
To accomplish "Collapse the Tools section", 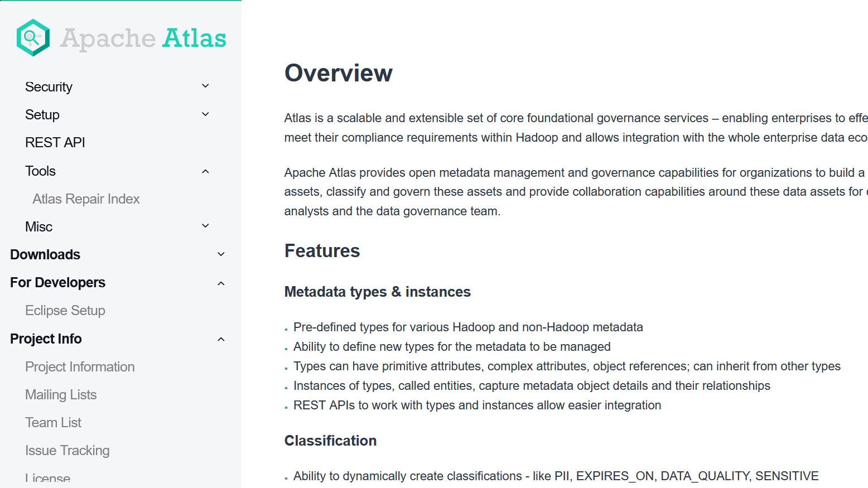I will point(205,171).
